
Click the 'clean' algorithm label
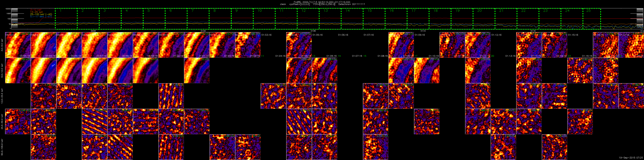(283, 4)
